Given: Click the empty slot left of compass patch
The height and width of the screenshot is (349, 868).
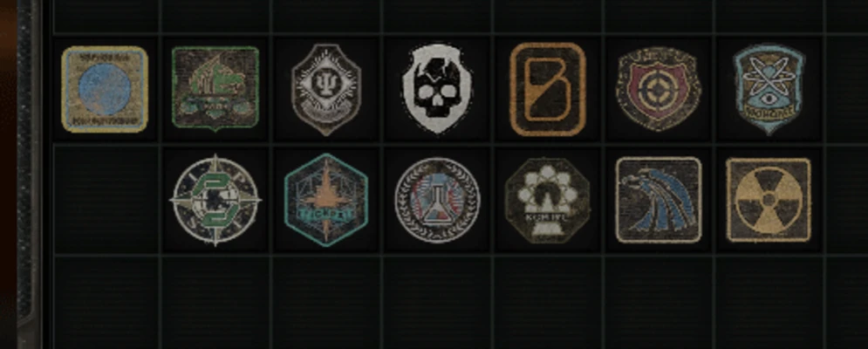Looking at the screenshot, I should (x=106, y=200).
